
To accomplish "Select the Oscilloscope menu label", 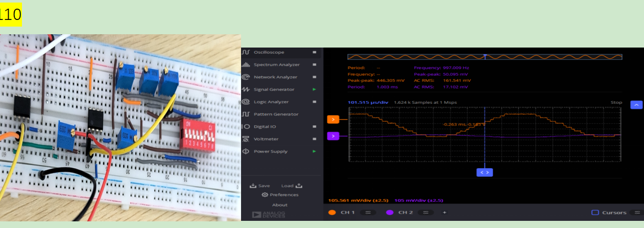I will point(269,52).
